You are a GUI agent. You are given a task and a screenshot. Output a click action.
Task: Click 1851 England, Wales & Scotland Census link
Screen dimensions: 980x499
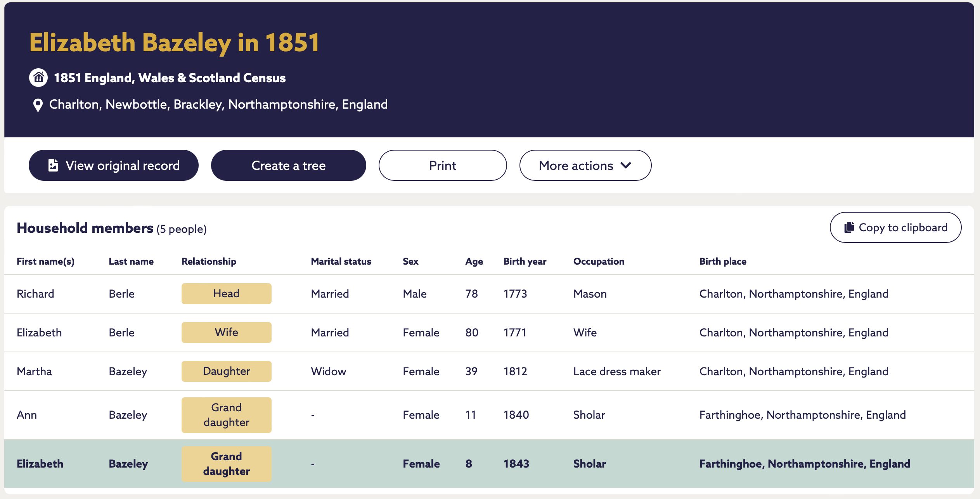click(170, 78)
